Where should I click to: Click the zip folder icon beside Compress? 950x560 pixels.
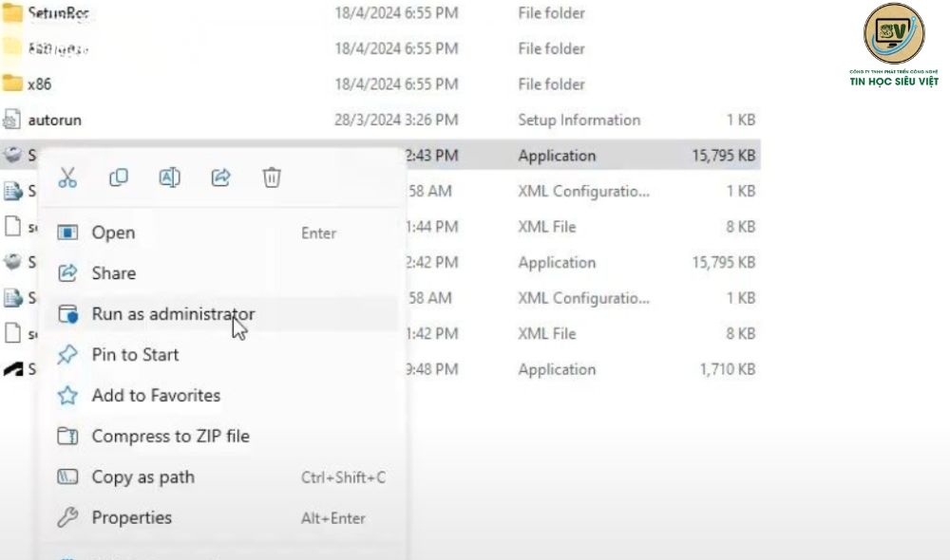coord(67,436)
